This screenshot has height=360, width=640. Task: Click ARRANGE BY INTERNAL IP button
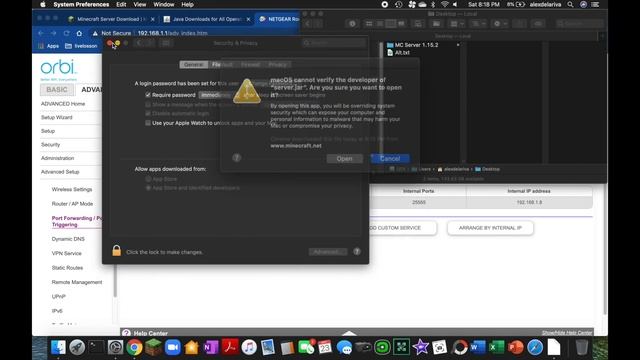490,228
